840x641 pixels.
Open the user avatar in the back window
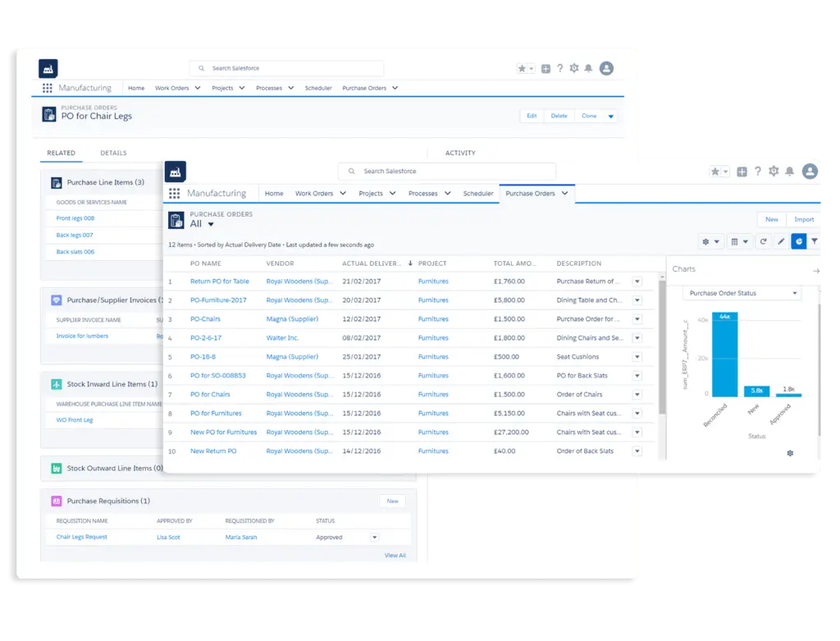click(606, 69)
